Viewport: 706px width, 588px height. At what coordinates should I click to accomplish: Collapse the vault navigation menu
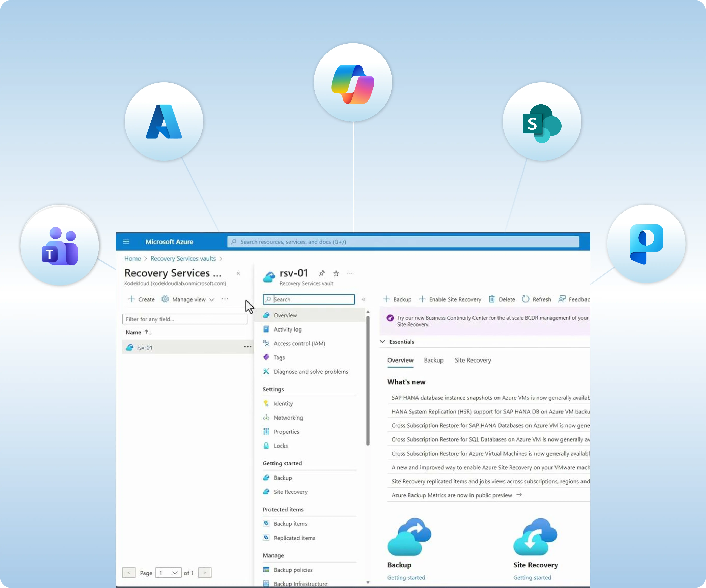[x=363, y=299]
